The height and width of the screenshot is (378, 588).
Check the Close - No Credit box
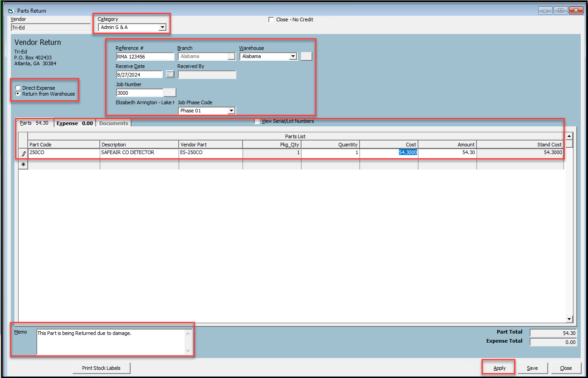click(271, 19)
